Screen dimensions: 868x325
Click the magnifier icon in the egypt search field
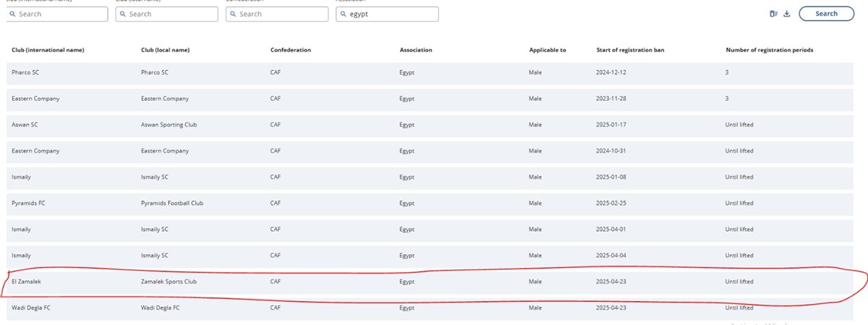coord(342,14)
